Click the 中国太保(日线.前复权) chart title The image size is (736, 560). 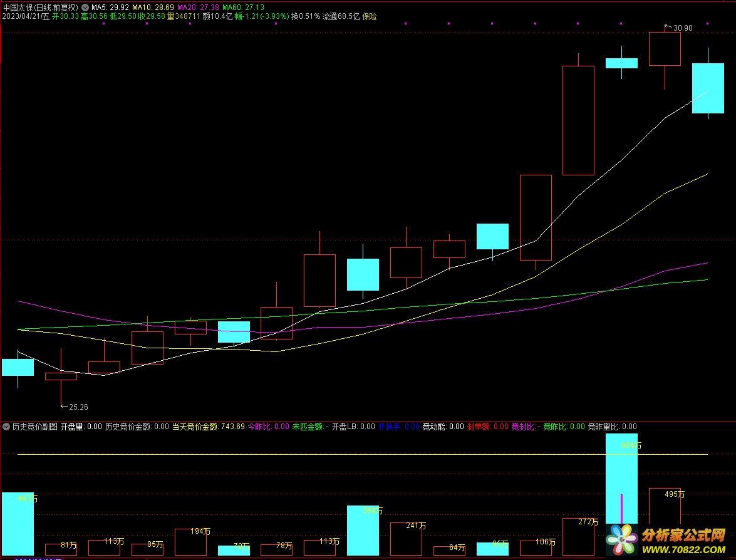40,8
